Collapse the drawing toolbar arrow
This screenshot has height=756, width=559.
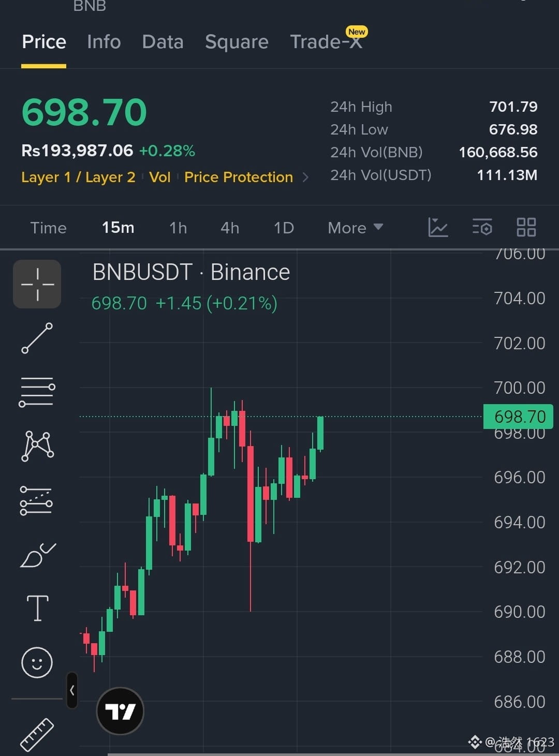click(72, 690)
